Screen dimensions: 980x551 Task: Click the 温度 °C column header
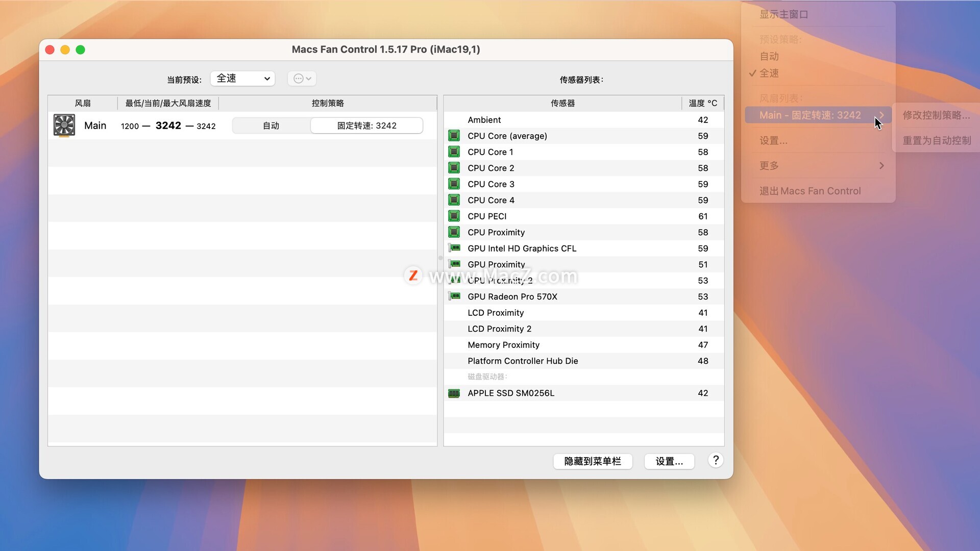click(703, 103)
